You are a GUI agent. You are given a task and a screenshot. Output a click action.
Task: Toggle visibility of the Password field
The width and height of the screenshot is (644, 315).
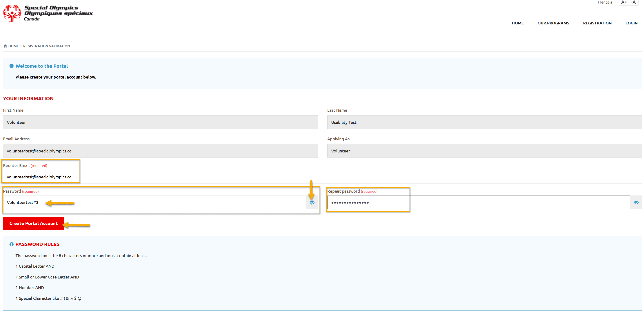point(312,202)
